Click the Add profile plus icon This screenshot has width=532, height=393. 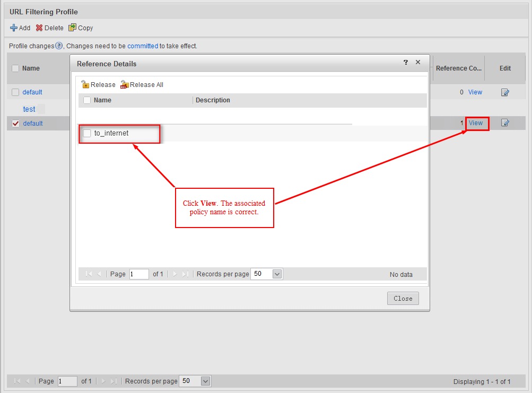coord(14,28)
